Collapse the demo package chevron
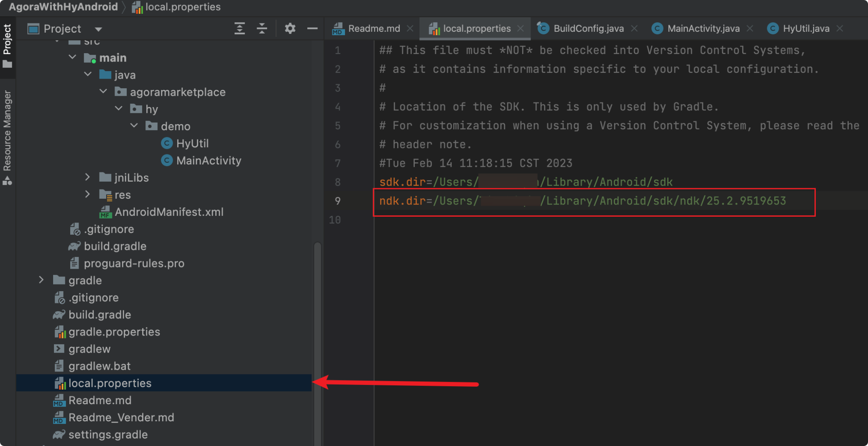 click(x=134, y=126)
